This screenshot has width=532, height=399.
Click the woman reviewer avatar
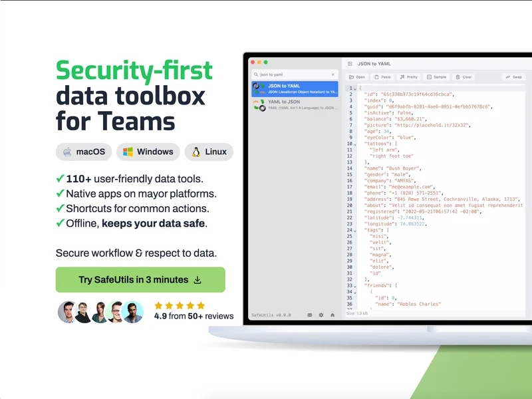[100, 313]
